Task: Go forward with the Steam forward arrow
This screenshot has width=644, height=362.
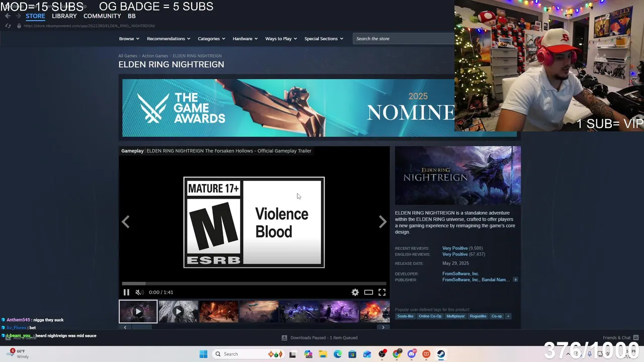Action: click(x=18, y=16)
